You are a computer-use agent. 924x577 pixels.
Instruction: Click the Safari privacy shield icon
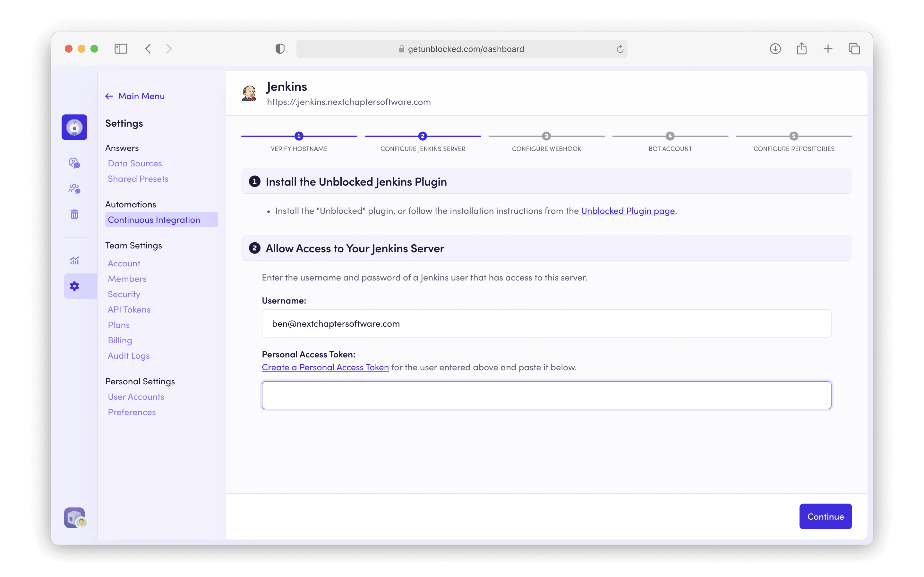click(280, 49)
